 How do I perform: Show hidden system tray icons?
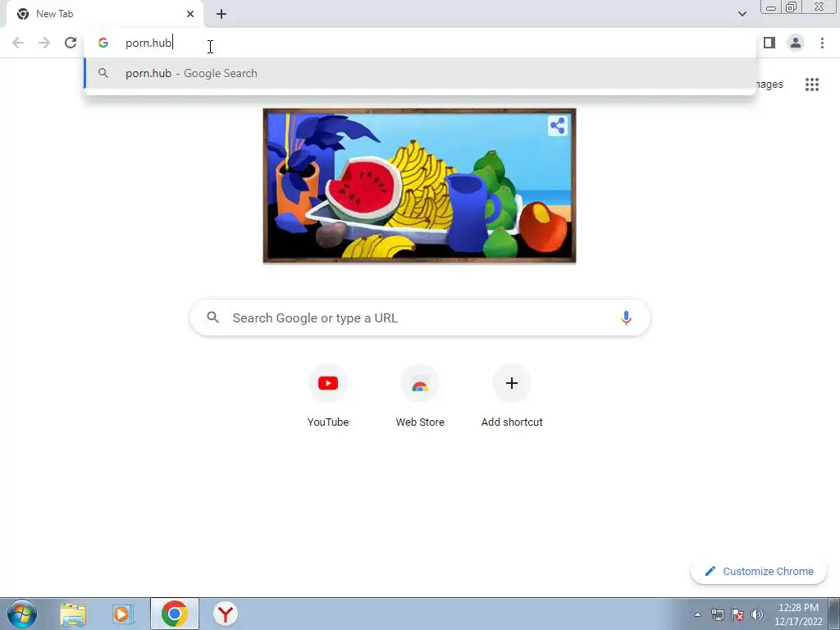tap(697, 614)
